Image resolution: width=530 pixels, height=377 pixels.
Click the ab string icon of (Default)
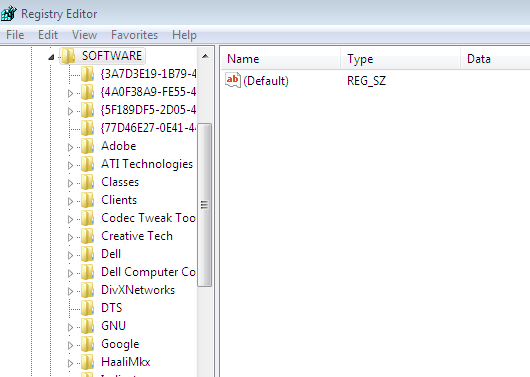coord(233,80)
